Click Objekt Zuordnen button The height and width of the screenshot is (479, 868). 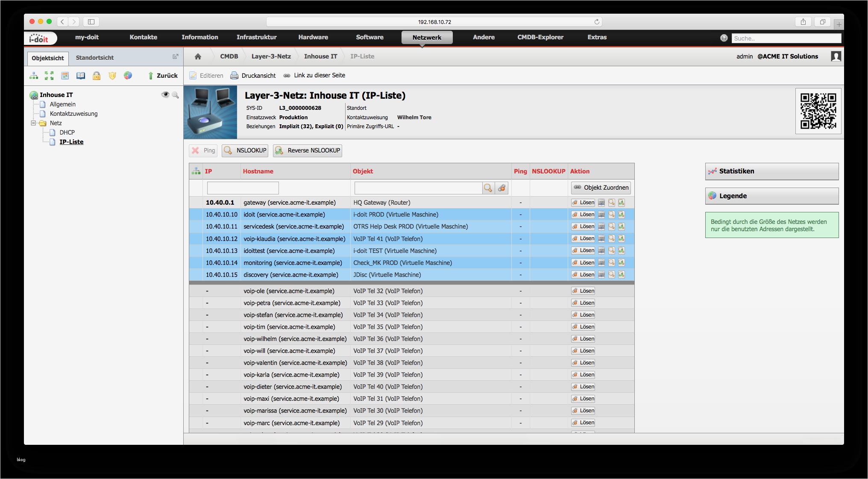pyautogui.click(x=601, y=188)
